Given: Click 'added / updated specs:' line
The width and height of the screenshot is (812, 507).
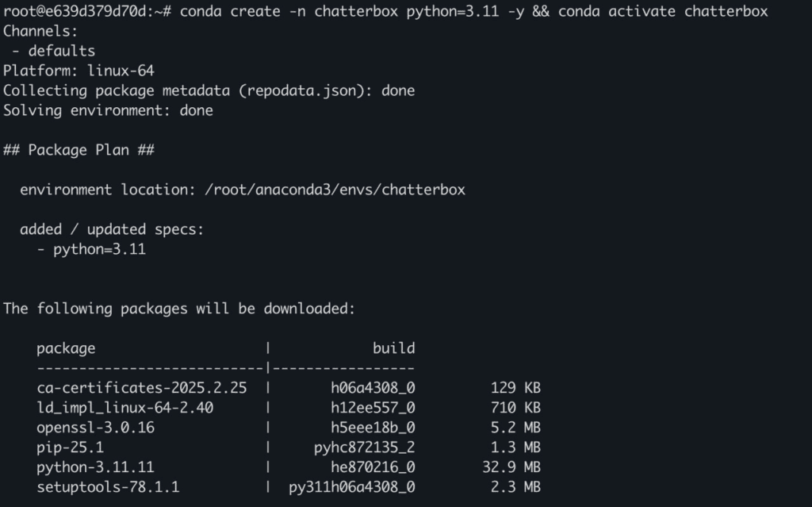Looking at the screenshot, I should tap(112, 229).
